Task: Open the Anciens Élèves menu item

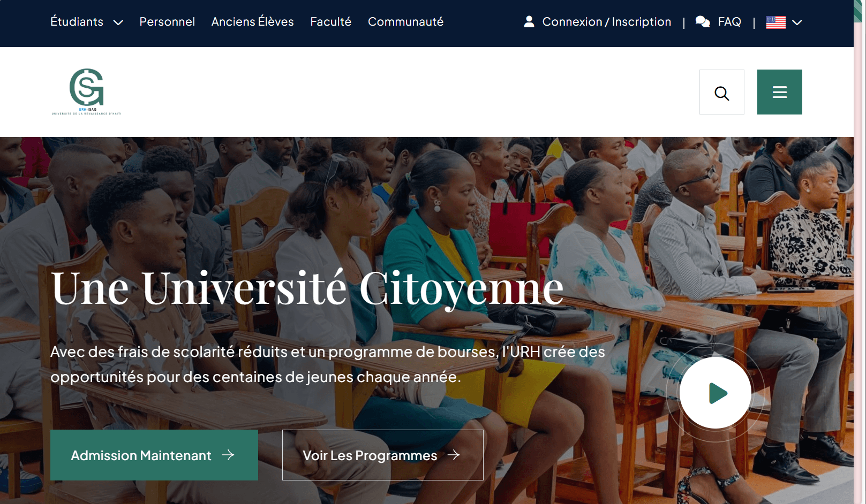Action: coord(252,22)
